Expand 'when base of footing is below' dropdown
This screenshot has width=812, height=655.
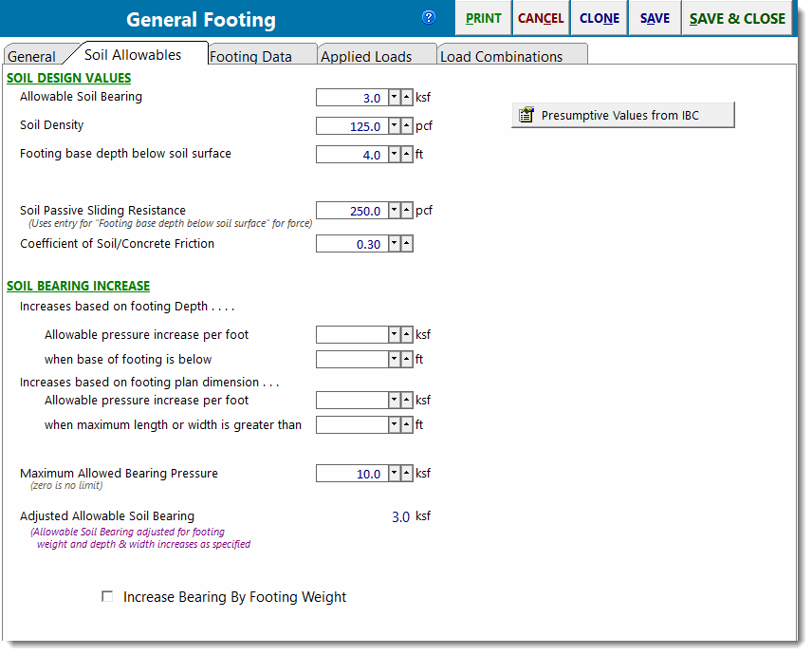[395, 360]
